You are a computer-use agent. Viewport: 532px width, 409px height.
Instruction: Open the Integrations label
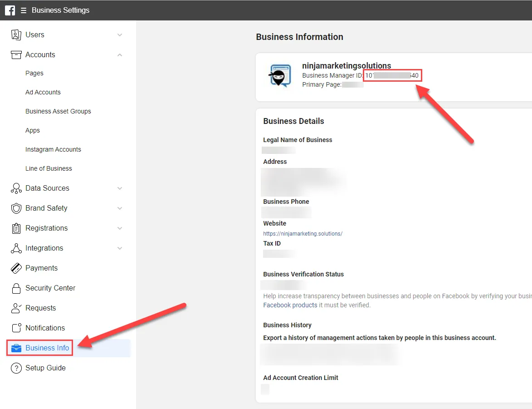44,248
